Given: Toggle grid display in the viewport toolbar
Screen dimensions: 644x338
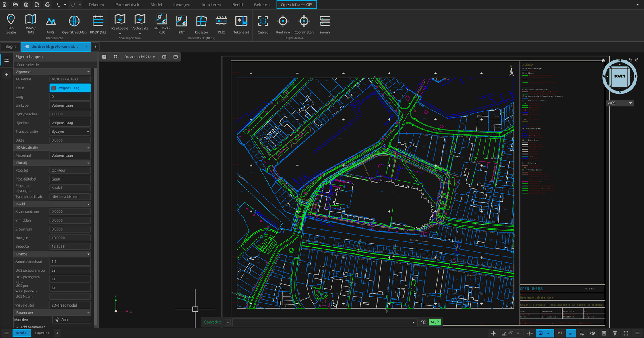Looking at the screenshot, I should (104, 57).
